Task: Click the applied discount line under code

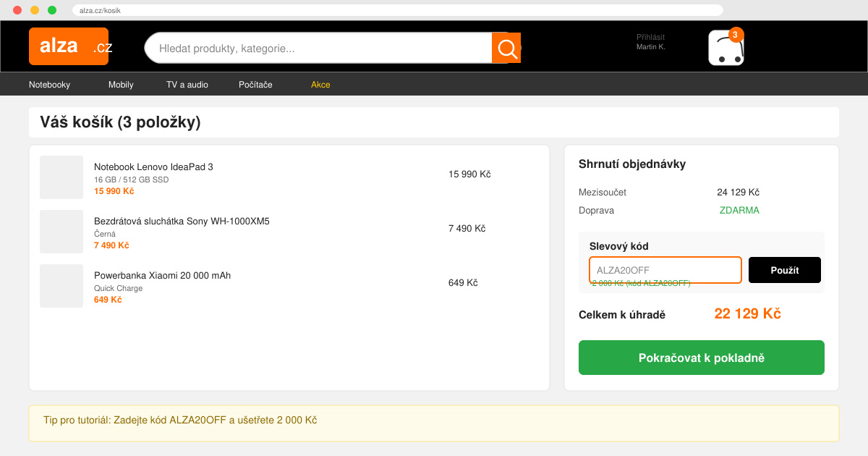Action: coord(640,283)
